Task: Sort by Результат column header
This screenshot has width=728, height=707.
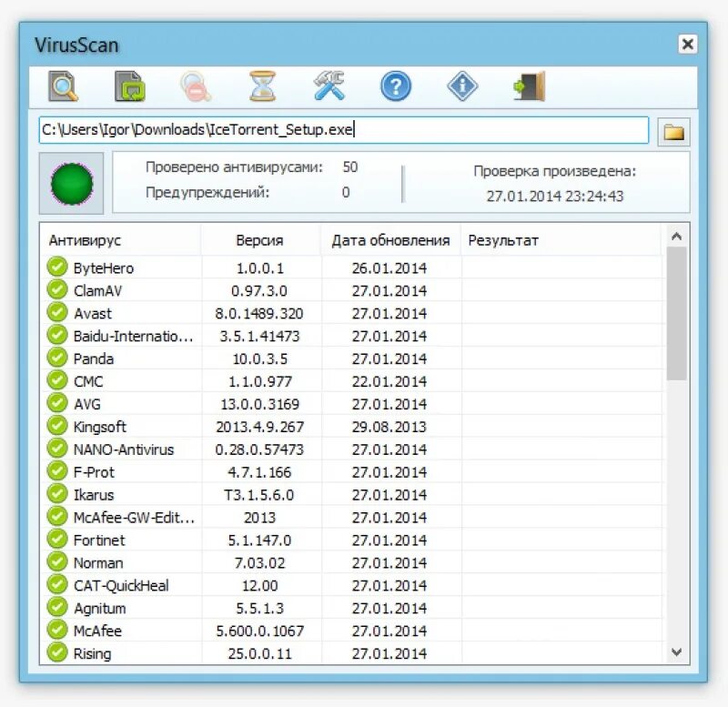Action: (x=503, y=240)
